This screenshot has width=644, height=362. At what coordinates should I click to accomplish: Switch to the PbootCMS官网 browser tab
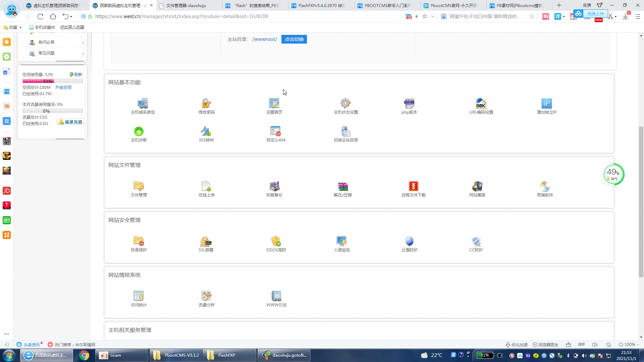coord(453,5)
